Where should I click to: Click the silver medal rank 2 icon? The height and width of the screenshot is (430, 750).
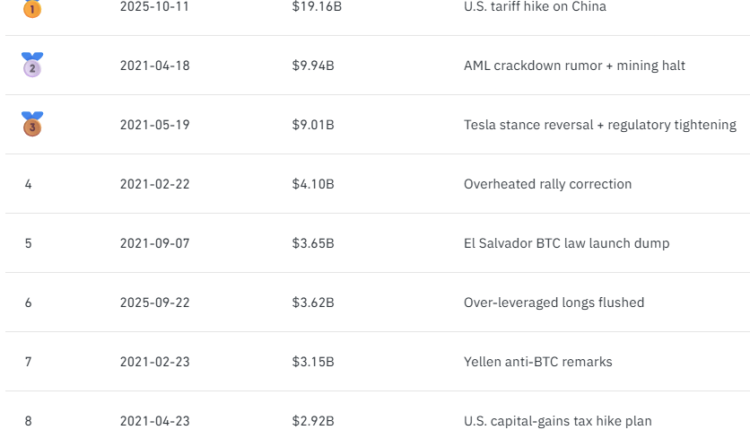[x=32, y=65]
